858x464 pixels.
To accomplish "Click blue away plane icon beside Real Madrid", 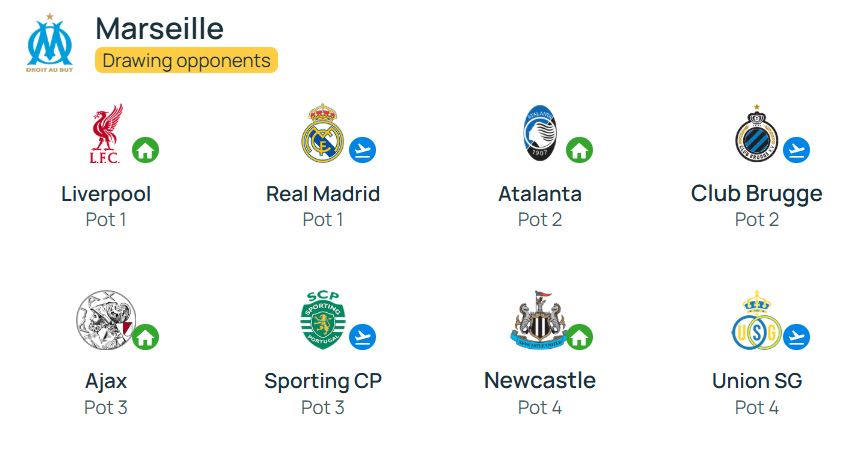I will [x=362, y=150].
